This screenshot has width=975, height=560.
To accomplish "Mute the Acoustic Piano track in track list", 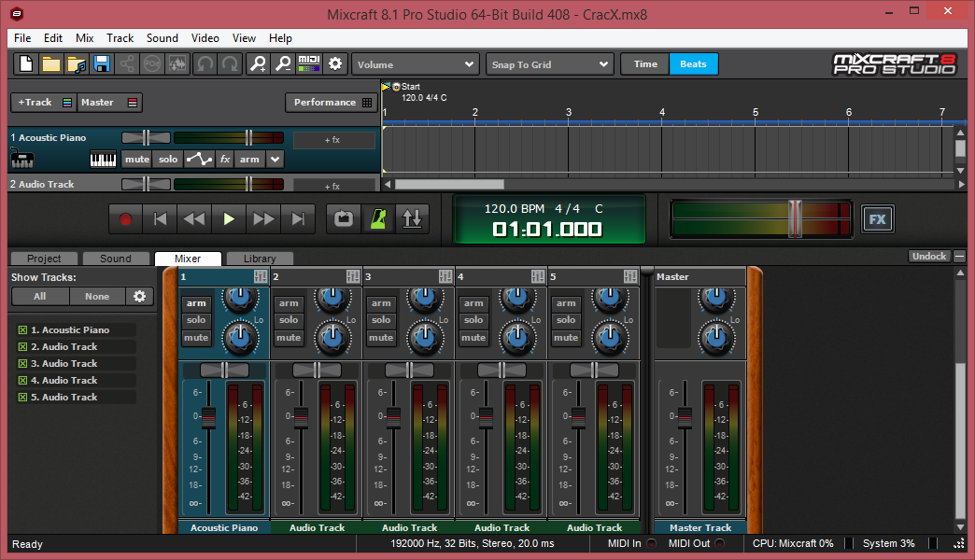I will 136,160.
